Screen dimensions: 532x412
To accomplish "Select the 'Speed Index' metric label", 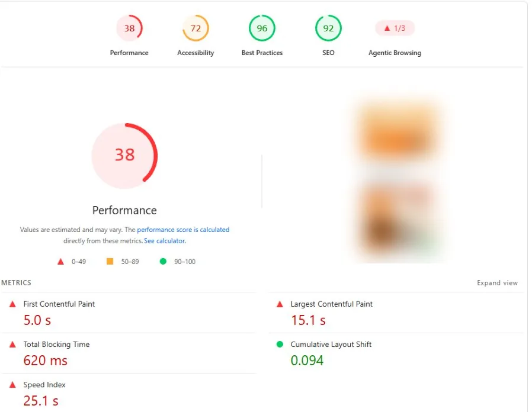I will pos(44,385).
